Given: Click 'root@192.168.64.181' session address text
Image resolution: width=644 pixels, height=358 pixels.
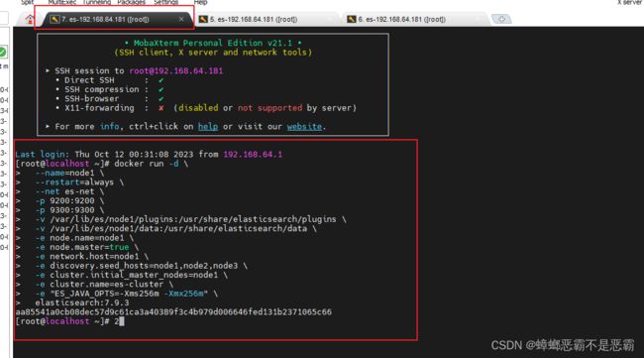Looking at the screenshot, I should coord(175,70).
